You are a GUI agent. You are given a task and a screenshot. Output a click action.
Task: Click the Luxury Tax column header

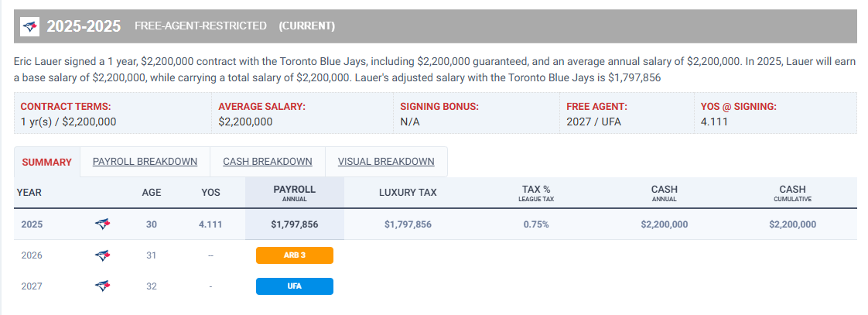click(x=408, y=193)
